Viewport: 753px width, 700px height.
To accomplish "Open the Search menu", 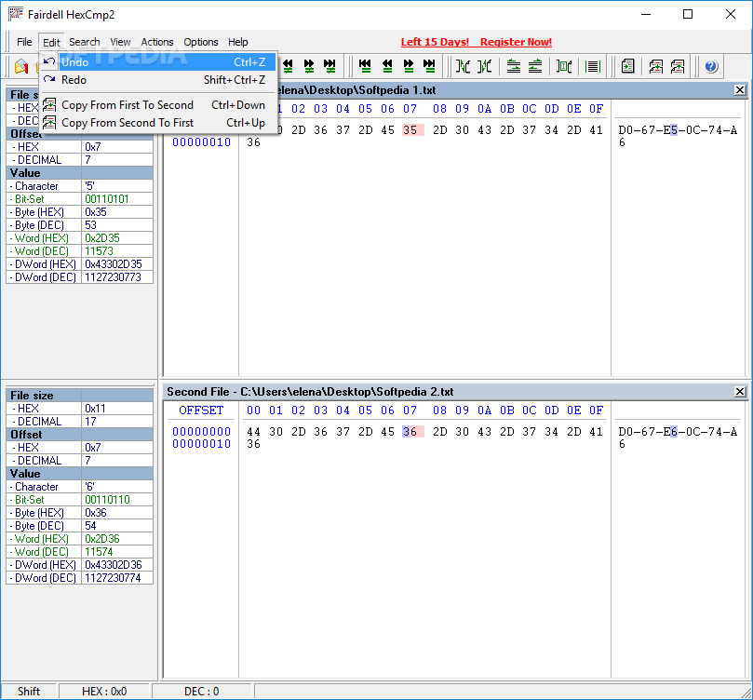I will (x=85, y=42).
